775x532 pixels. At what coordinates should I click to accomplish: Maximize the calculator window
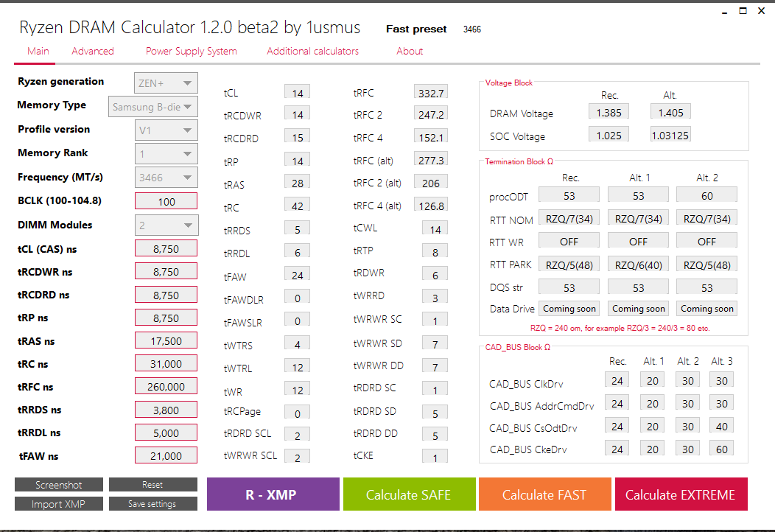743,11
